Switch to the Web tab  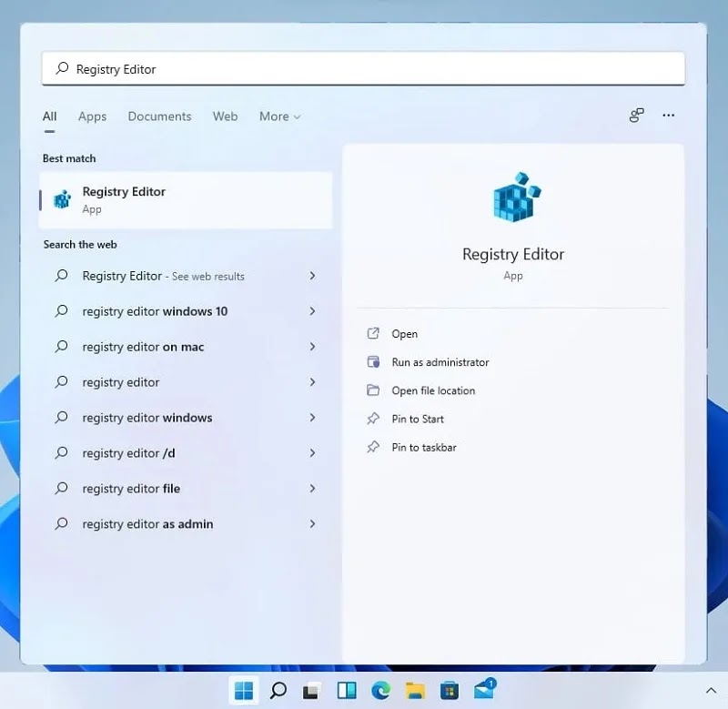(225, 116)
